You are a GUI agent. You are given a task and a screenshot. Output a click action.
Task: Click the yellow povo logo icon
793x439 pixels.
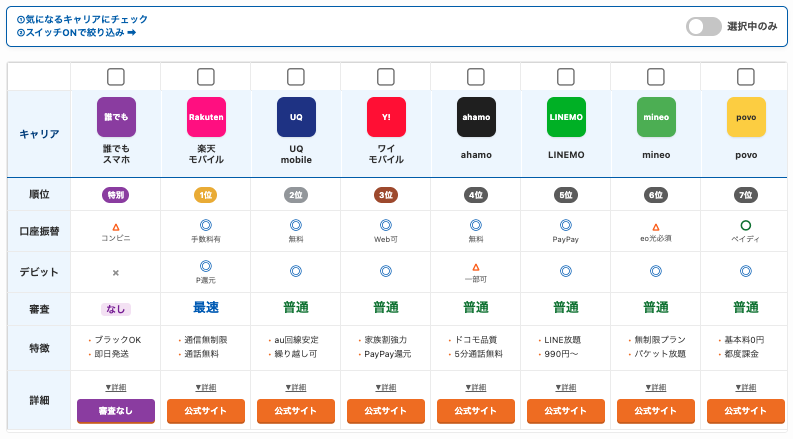pyautogui.click(x=746, y=117)
